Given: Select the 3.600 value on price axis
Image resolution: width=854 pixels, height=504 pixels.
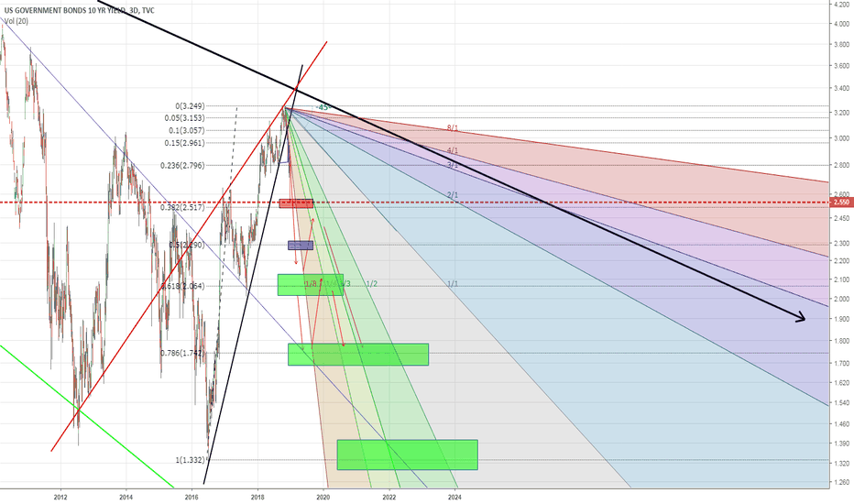Looking at the screenshot, I should (x=841, y=65).
